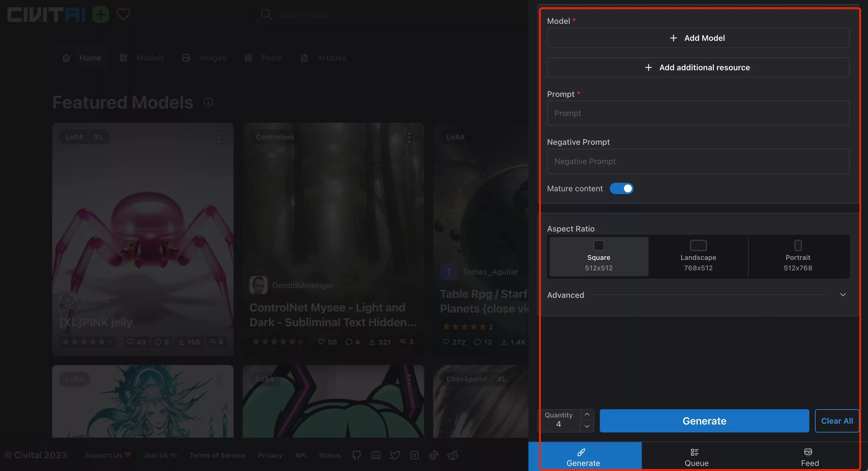Viewport: 868px width, 471px height.
Task: Click the Join Us footer link
Action: [x=160, y=455]
